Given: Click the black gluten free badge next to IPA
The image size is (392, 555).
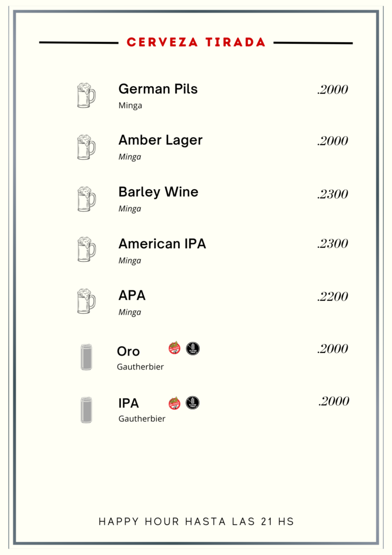Looking at the screenshot, I should (193, 403).
